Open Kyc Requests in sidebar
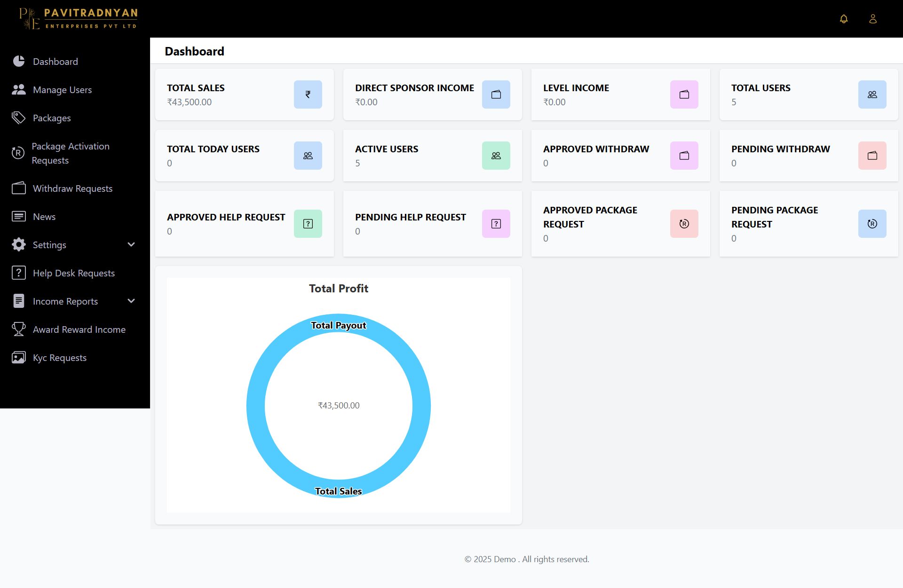The width and height of the screenshot is (903, 588). pyautogui.click(x=59, y=358)
